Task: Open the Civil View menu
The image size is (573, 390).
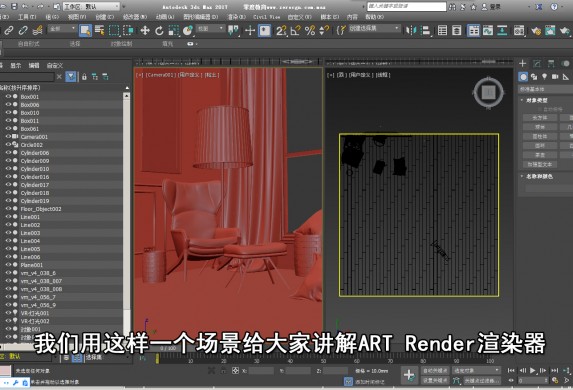Action: pos(266,17)
